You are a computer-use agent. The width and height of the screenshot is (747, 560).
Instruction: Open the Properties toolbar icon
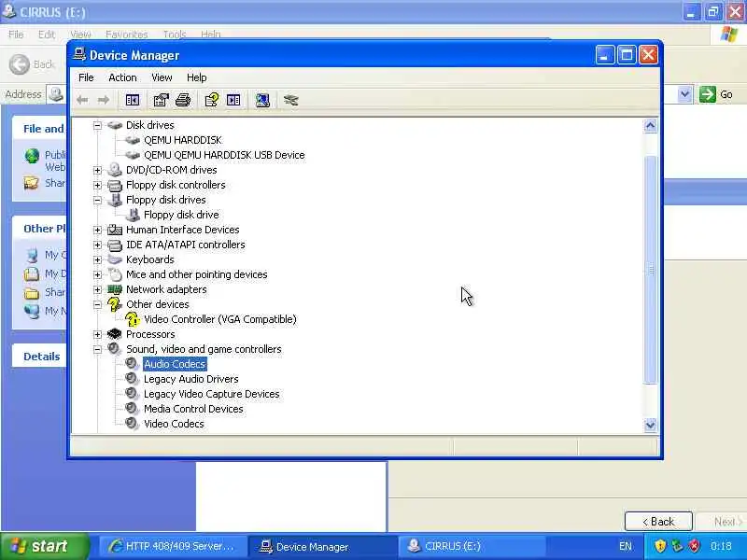(x=161, y=100)
